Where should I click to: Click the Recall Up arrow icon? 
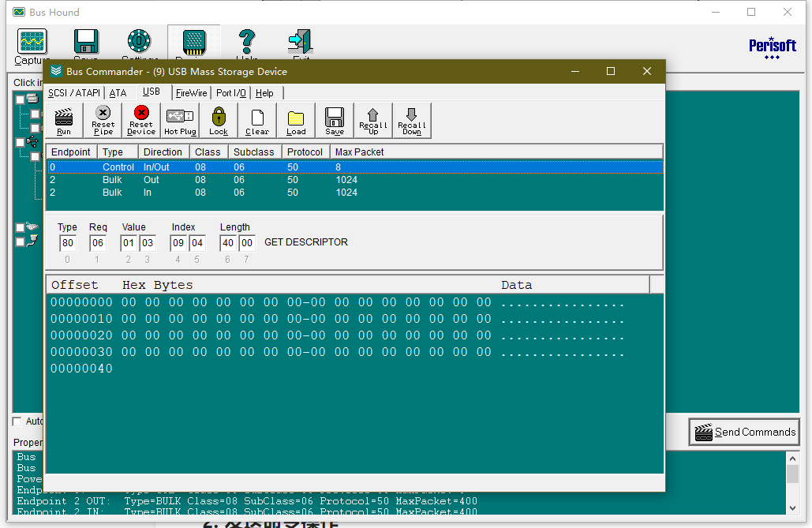pyautogui.click(x=372, y=121)
